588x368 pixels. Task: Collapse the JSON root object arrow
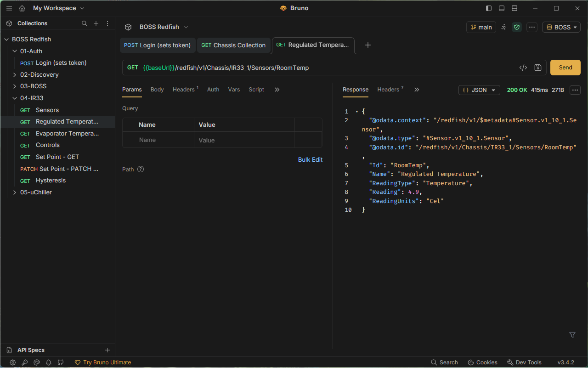click(357, 112)
